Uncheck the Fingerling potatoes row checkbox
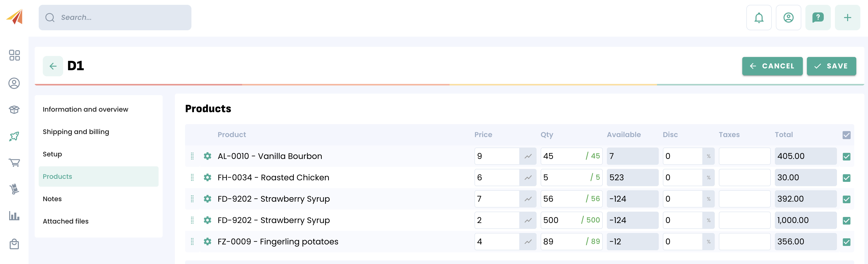The height and width of the screenshot is (264, 868). point(846,242)
